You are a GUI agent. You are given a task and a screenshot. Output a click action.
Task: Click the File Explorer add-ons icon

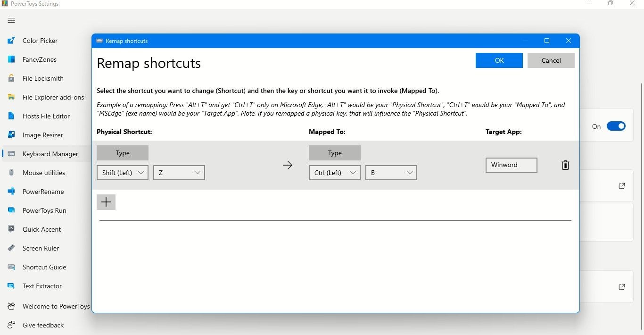tap(11, 97)
